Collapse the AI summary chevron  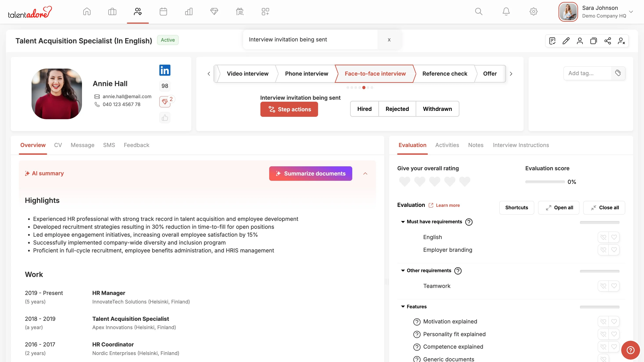(x=365, y=174)
